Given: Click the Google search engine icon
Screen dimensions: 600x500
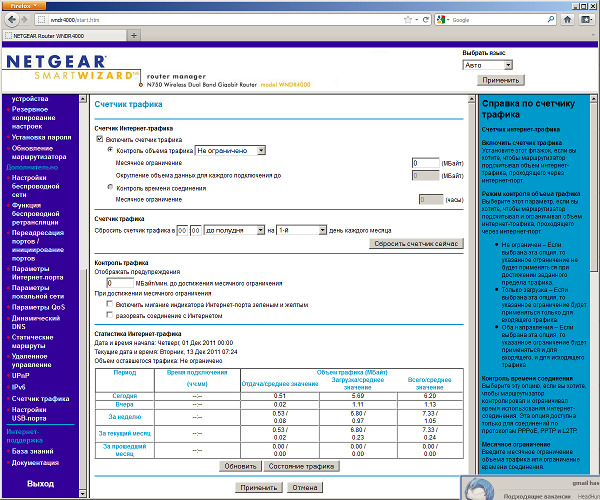Looking at the screenshot, I should 441,20.
